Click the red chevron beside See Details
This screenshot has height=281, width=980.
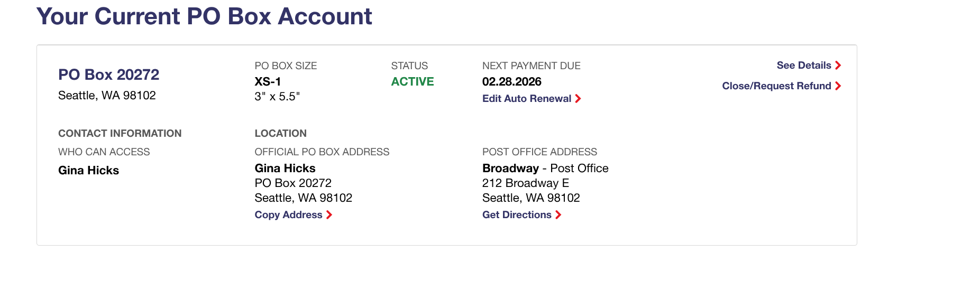(x=838, y=65)
